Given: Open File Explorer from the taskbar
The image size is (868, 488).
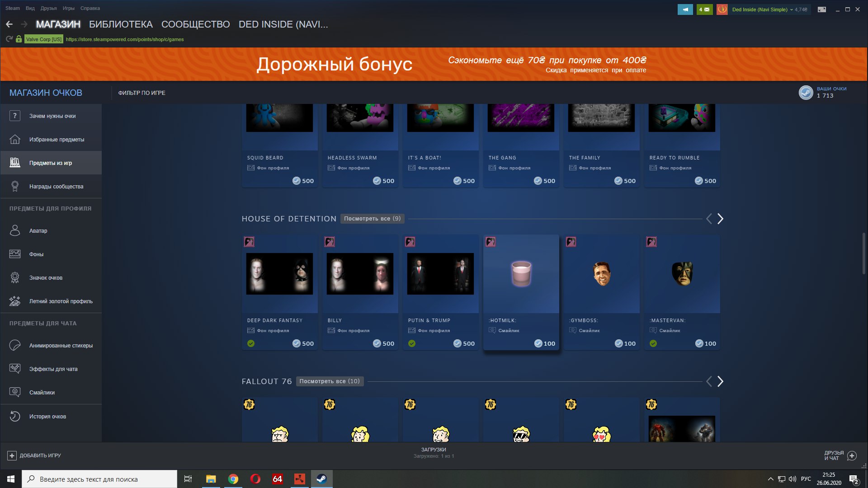Looking at the screenshot, I should click(211, 479).
